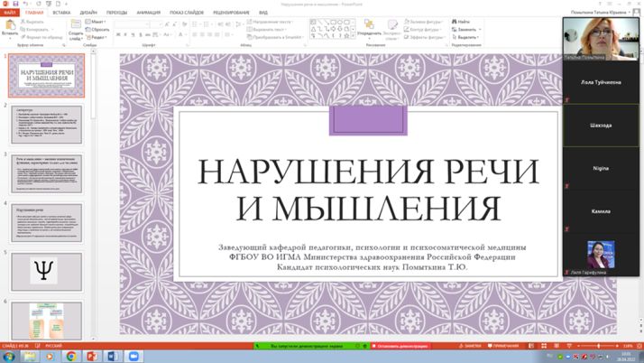
Task: Open the Text Direction (Направление текста) dropdown
Action: [271, 22]
